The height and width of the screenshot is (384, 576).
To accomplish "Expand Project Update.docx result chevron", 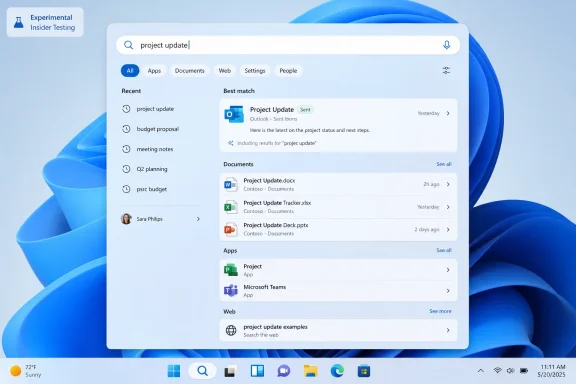I will point(448,184).
